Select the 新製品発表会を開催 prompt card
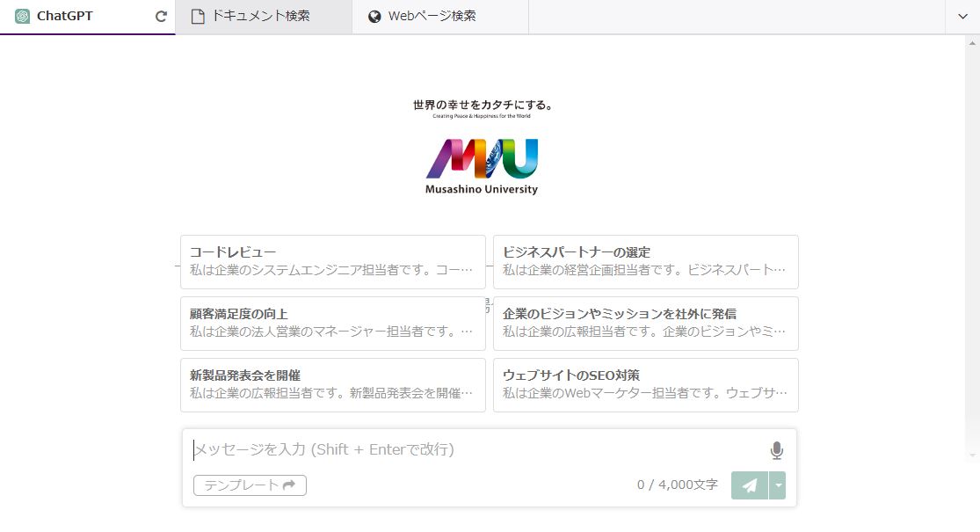 (x=332, y=384)
